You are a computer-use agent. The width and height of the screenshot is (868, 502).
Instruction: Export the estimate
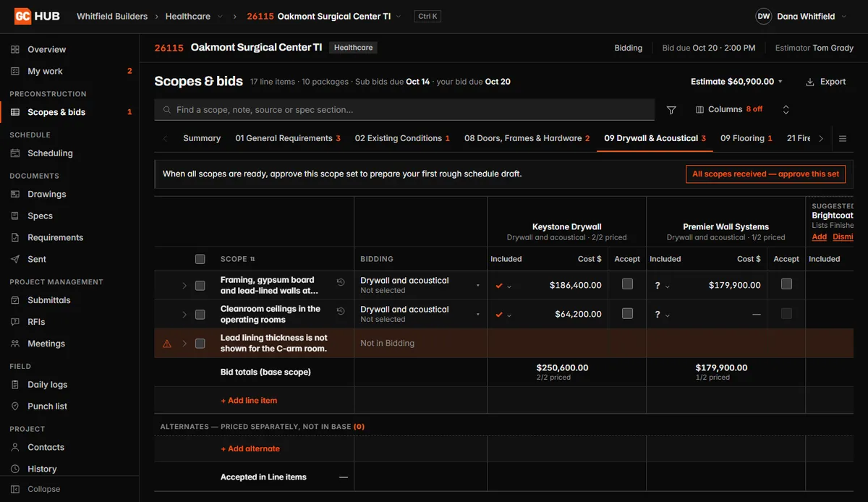pyautogui.click(x=825, y=82)
